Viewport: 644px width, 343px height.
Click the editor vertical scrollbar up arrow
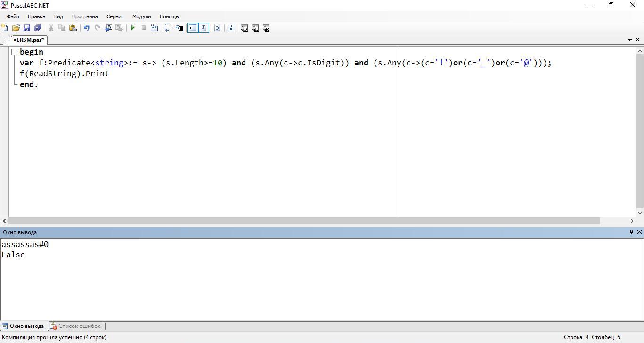(x=640, y=51)
